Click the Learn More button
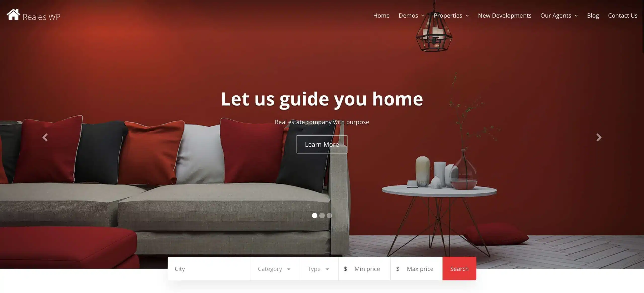644x293 pixels. (321, 144)
